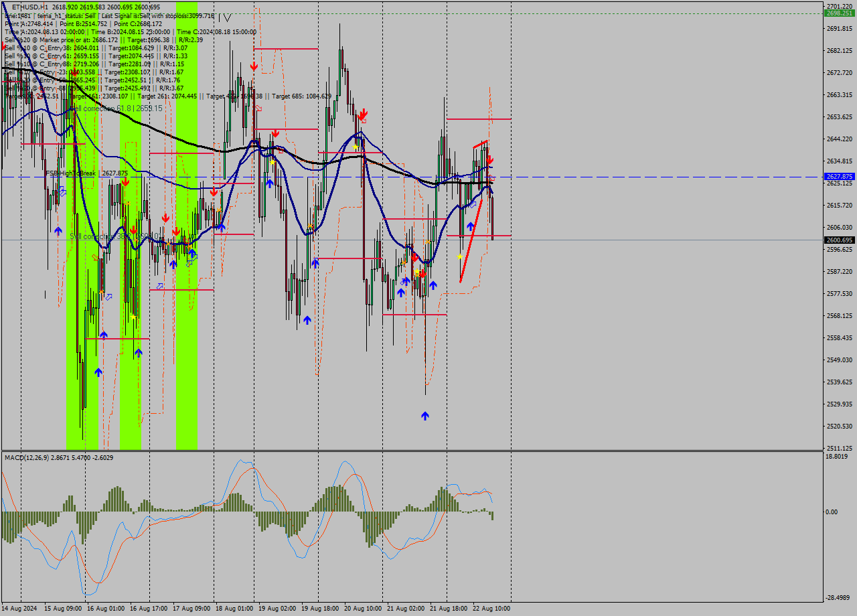
Task: Click the 2615.720 price axis value
Action: click(840, 205)
